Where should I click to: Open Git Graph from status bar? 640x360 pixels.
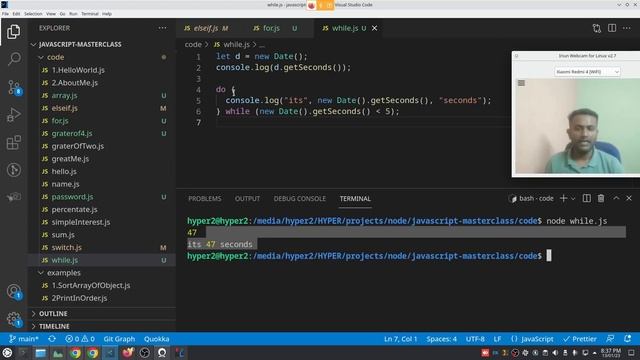click(x=119, y=339)
